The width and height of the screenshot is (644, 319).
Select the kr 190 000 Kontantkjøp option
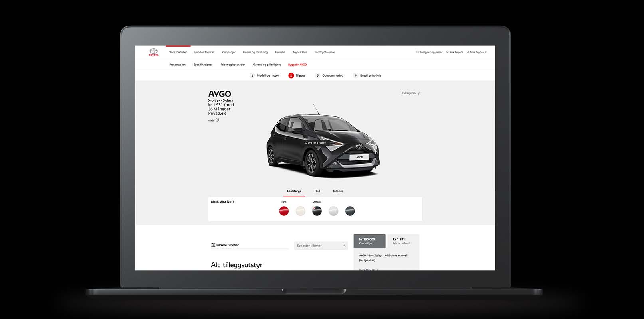coord(369,241)
